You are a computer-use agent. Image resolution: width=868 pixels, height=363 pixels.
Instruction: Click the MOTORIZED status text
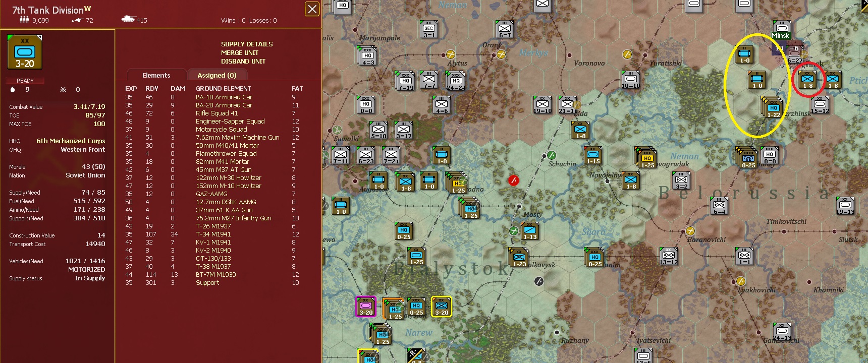(87, 270)
